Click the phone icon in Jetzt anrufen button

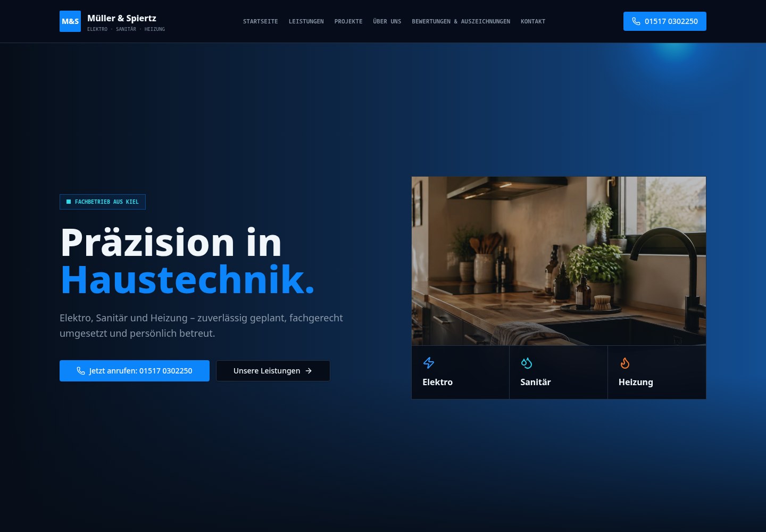click(x=81, y=371)
